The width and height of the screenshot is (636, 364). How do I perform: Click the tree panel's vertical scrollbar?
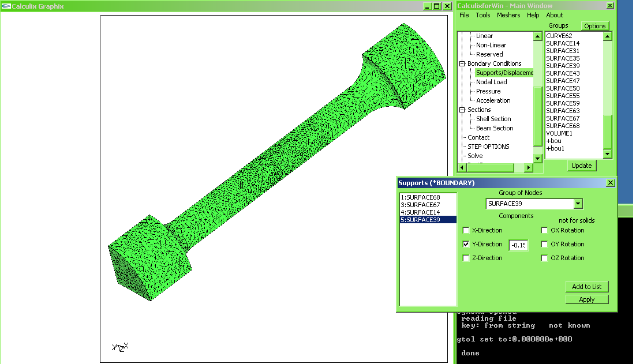click(538, 115)
